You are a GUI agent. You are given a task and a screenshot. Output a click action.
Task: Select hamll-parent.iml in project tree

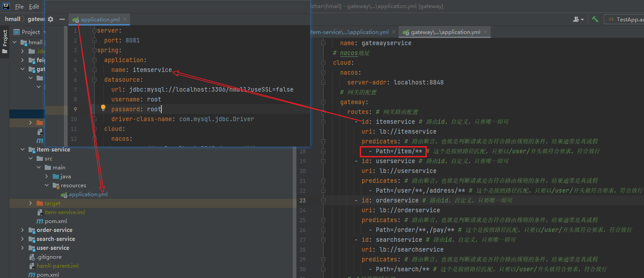tap(58, 266)
